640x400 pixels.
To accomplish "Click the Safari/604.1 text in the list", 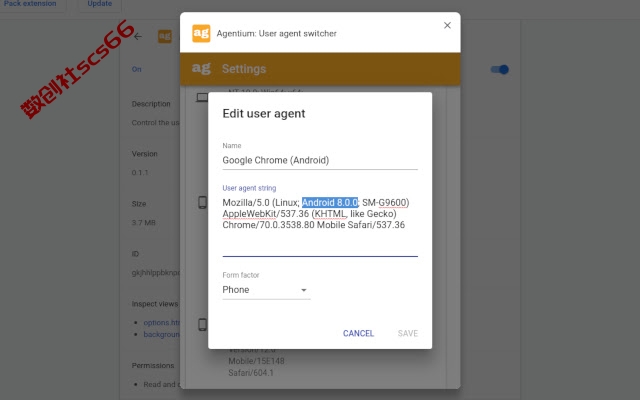I will click(251, 373).
